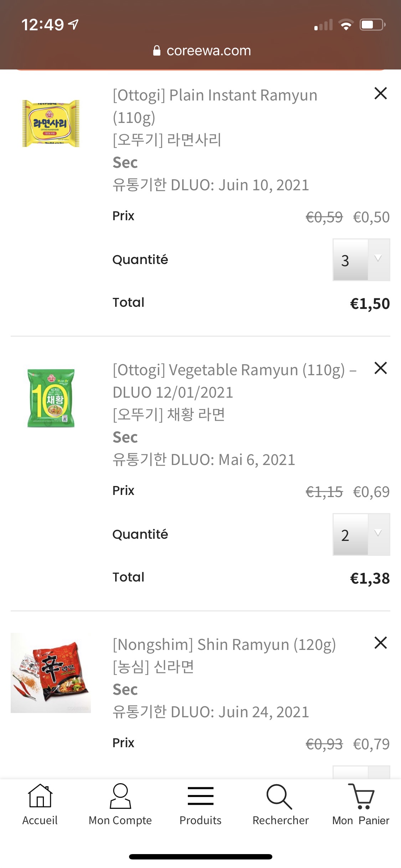Tap the Accueil home icon
The width and height of the screenshot is (401, 868).
(x=40, y=797)
